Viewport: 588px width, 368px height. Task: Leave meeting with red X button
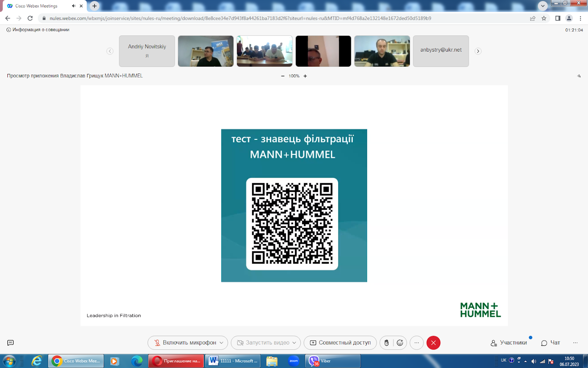(433, 343)
